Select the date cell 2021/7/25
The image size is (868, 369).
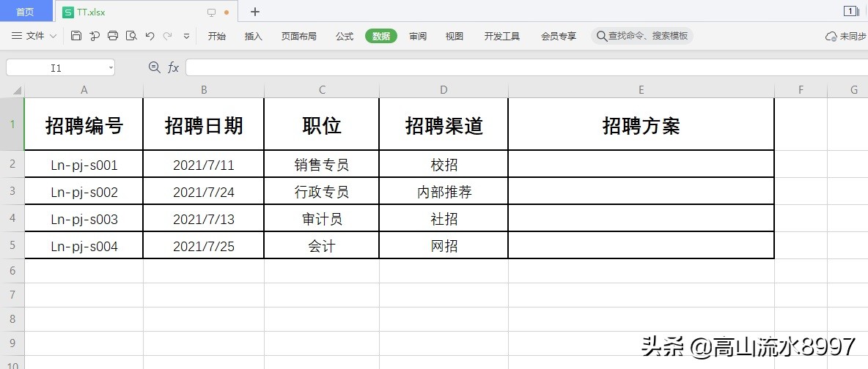204,245
